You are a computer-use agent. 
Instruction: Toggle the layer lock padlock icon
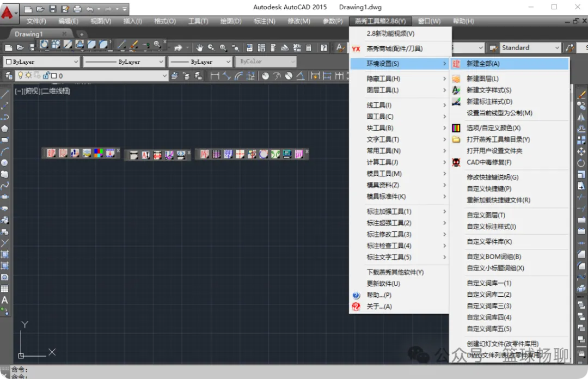coord(46,76)
